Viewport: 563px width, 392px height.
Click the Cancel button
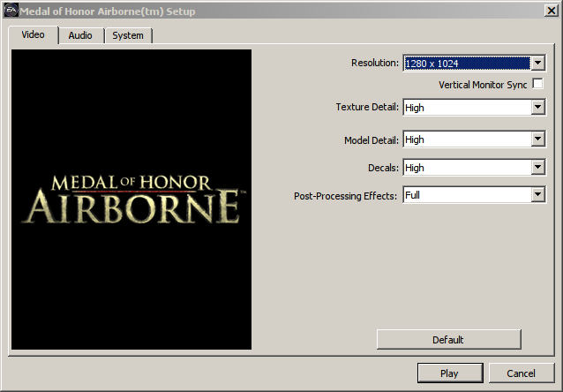pos(521,373)
